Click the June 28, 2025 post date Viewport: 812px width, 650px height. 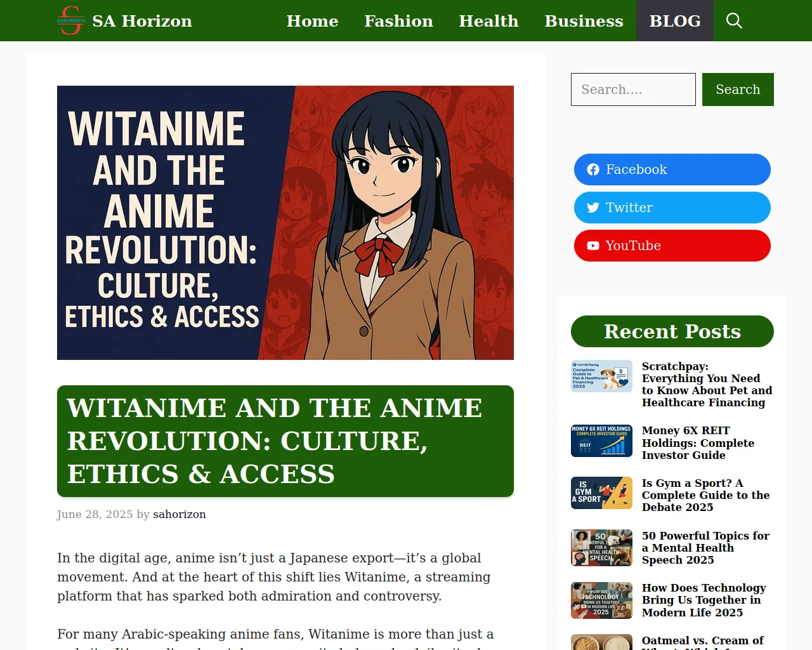[x=95, y=514]
